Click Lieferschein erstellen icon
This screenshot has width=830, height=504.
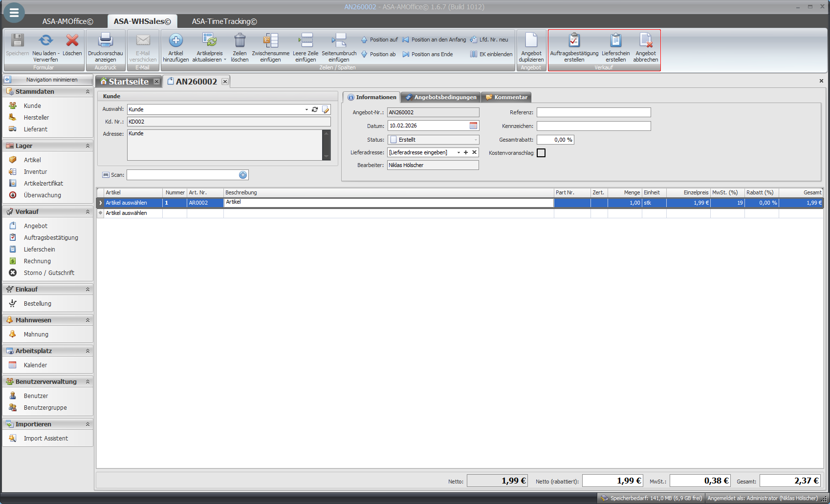615,41
